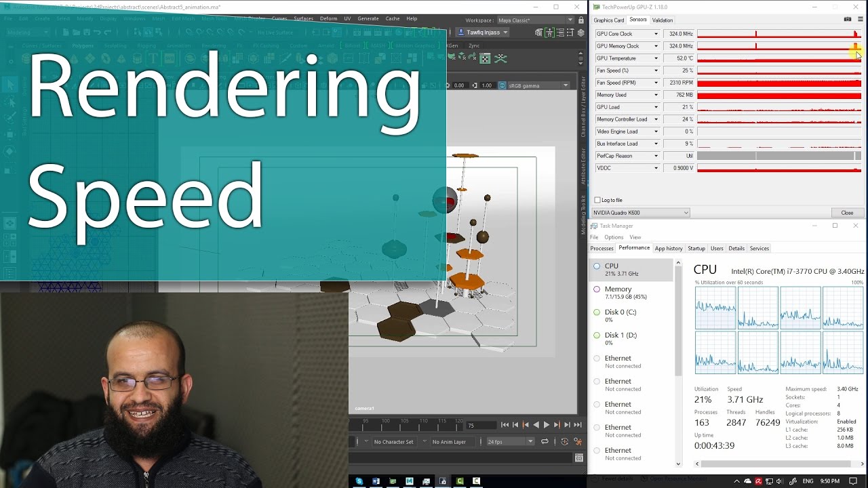Image resolution: width=868 pixels, height=488 pixels.
Task: Play animation backwards
Action: (536, 425)
